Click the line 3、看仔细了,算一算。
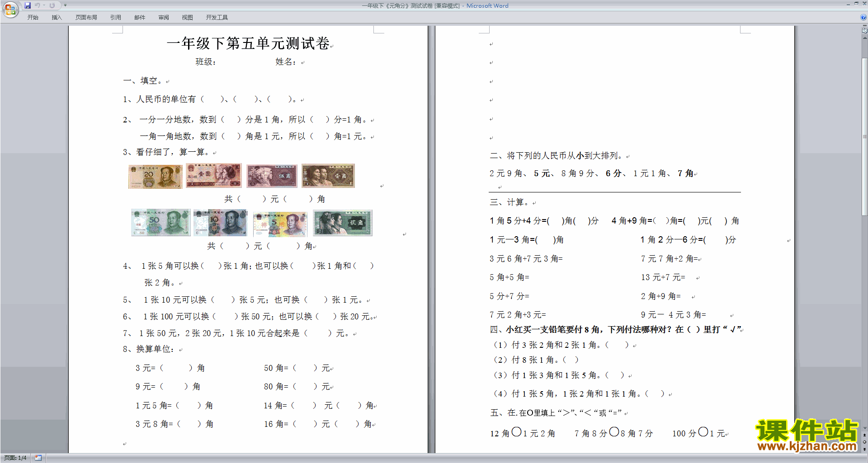 coord(167,152)
